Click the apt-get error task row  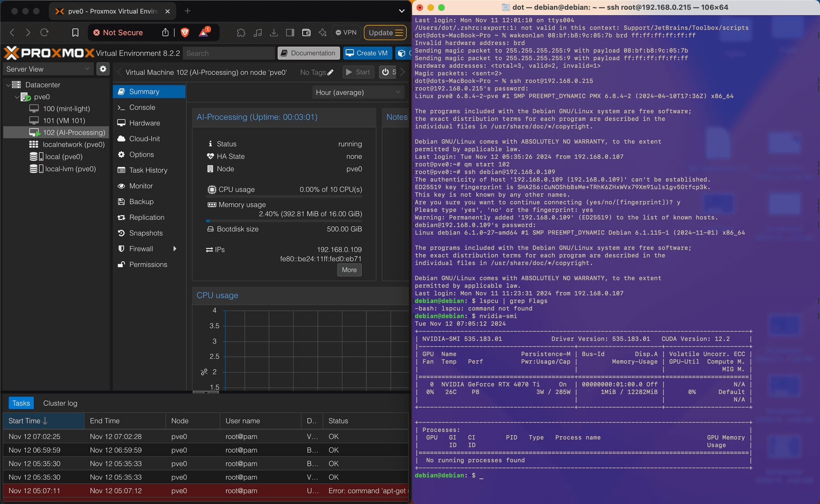206,491
